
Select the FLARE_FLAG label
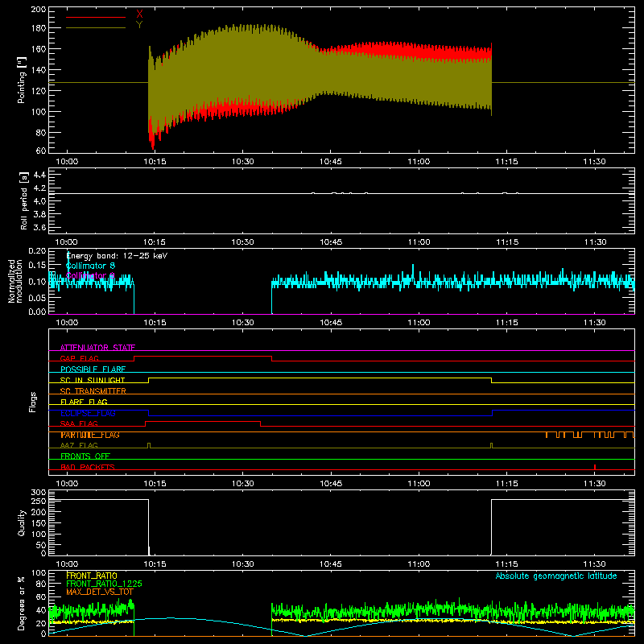click(84, 402)
